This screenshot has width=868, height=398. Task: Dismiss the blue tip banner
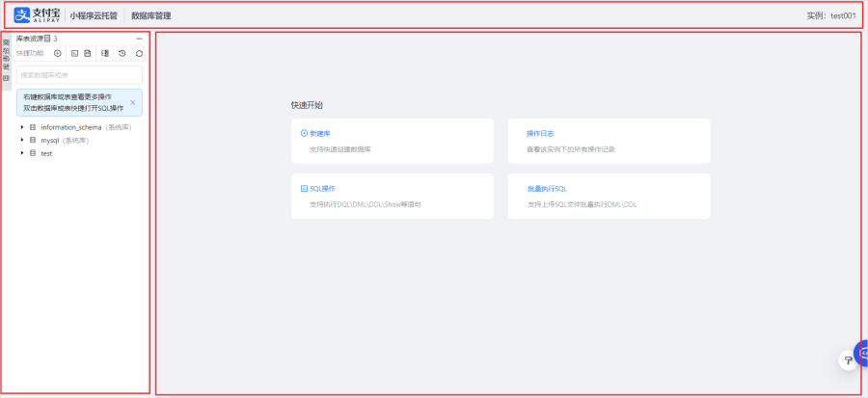(x=133, y=102)
